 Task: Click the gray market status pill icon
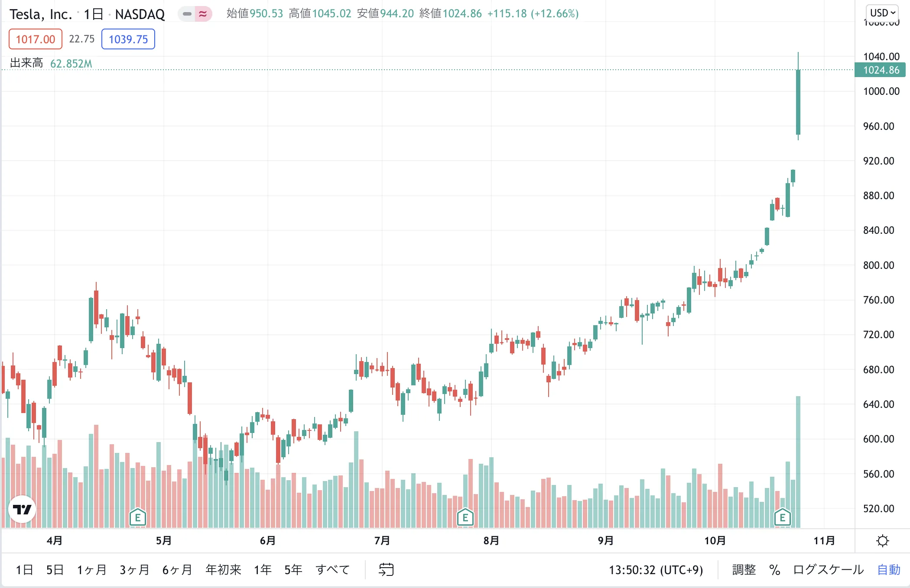[x=187, y=14]
